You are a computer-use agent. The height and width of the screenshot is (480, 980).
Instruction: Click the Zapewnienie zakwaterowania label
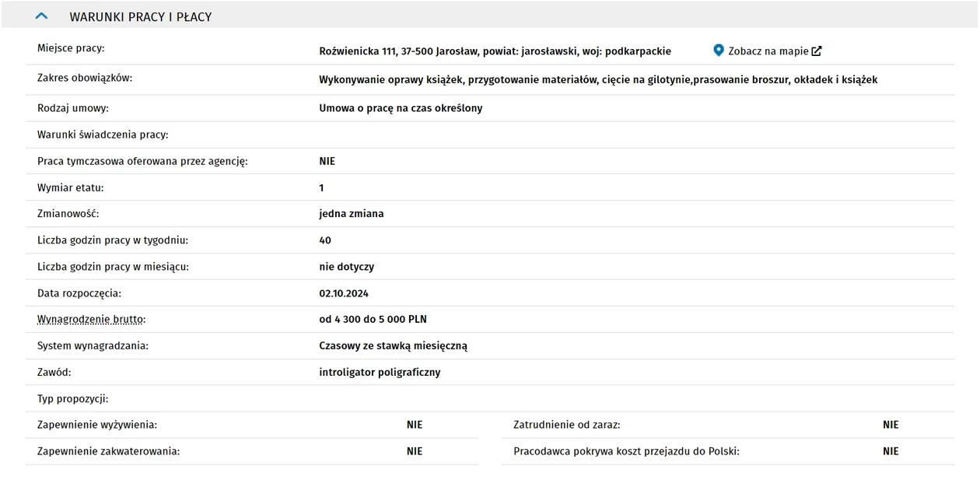(x=108, y=451)
